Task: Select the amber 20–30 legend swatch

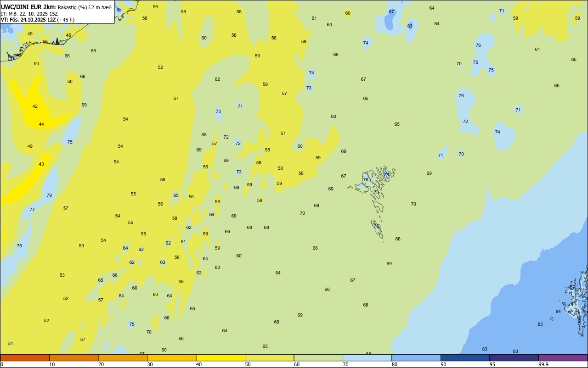Action: coord(123,357)
